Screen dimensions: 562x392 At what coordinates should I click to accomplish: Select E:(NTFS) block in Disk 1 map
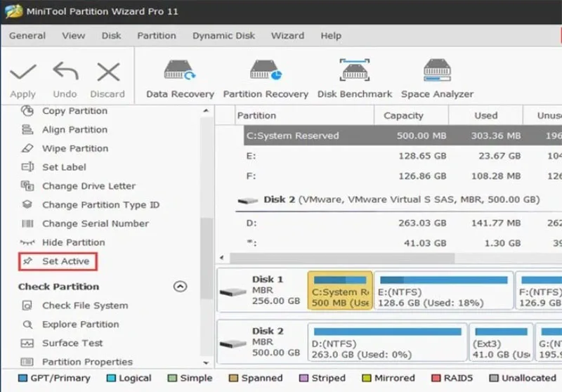pyautogui.click(x=444, y=291)
